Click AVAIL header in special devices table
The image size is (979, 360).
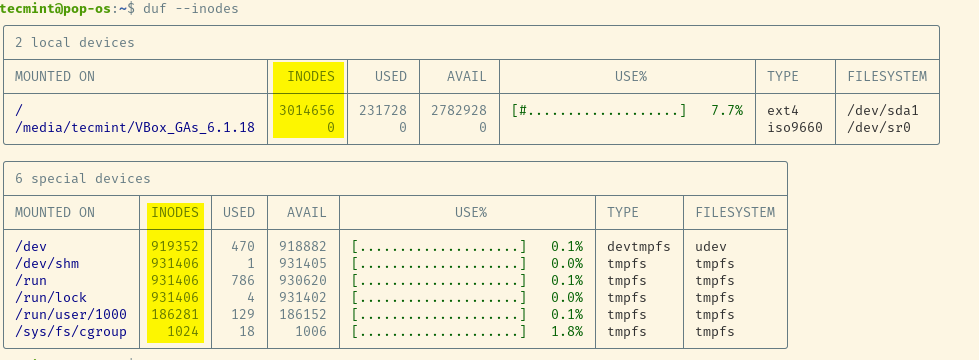point(307,212)
